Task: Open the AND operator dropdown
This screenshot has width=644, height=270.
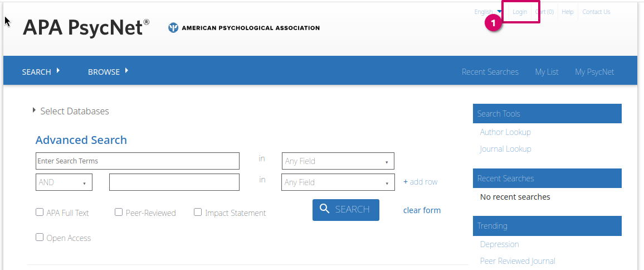Action: pos(64,182)
